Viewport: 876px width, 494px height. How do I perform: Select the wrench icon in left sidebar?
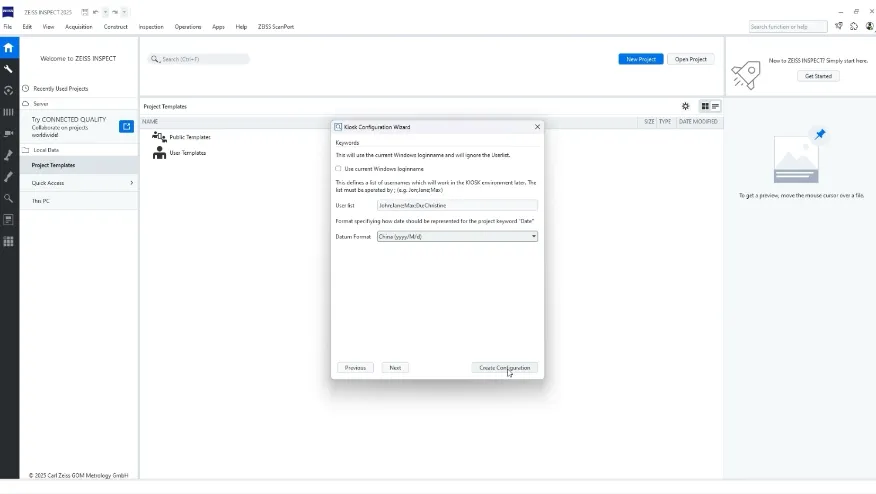(8, 69)
